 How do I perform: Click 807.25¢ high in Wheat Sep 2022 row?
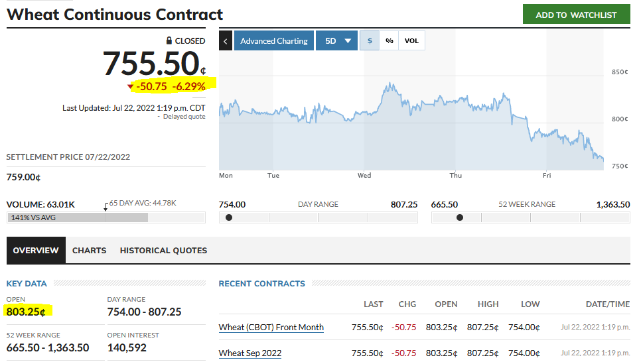483,353
